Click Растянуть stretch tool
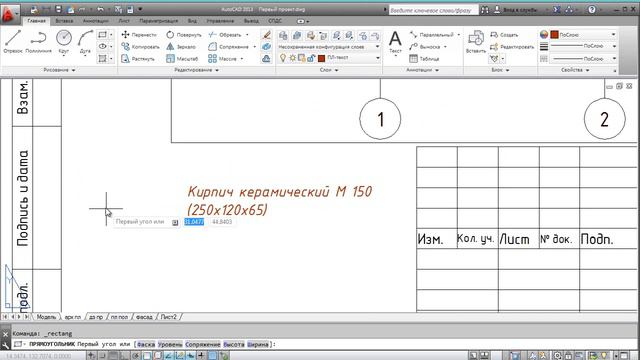 [x=138, y=59]
